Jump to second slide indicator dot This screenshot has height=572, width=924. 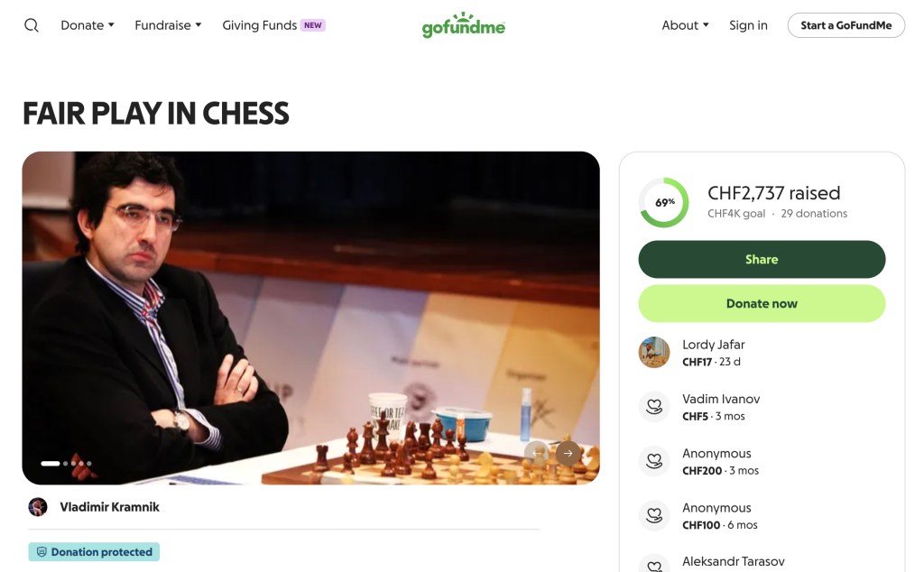pyautogui.click(x=65, y=464)
